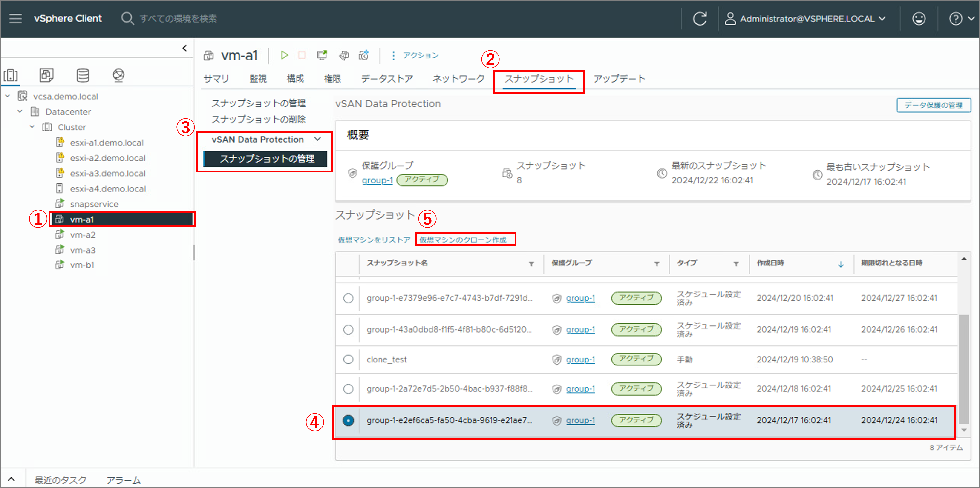Open the hamburger main menu

tap(15, 18)
